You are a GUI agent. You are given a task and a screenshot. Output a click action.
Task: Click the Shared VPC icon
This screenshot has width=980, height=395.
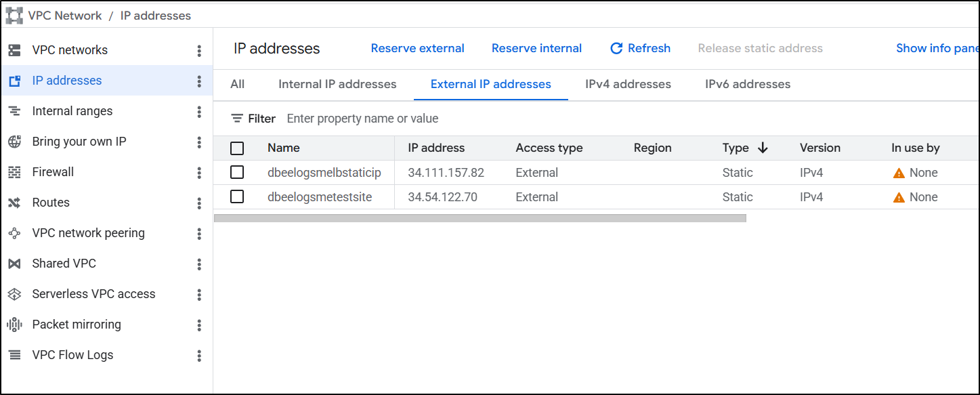pyautogui.click(x=14, y=264)
